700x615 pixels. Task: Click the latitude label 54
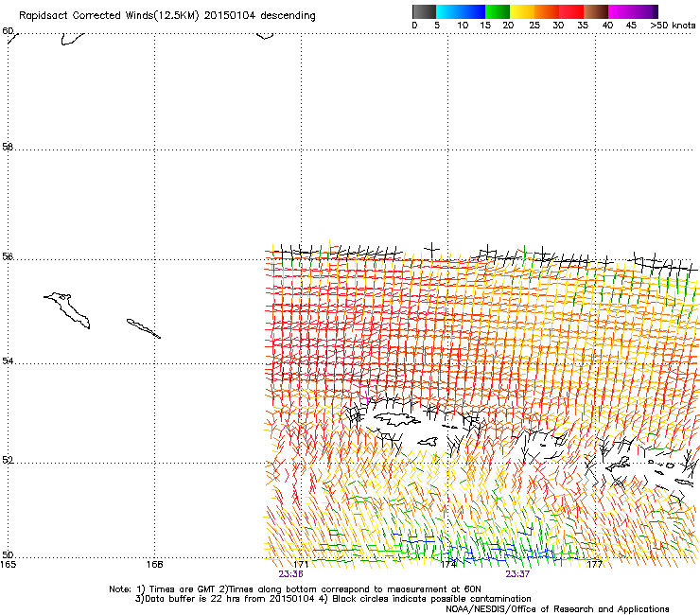(8, 360)
